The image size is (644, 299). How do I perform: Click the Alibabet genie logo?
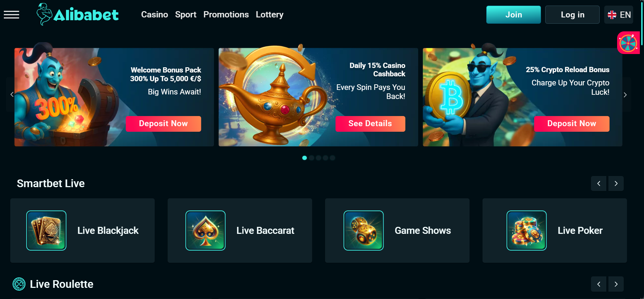click(x=77, y=14)
